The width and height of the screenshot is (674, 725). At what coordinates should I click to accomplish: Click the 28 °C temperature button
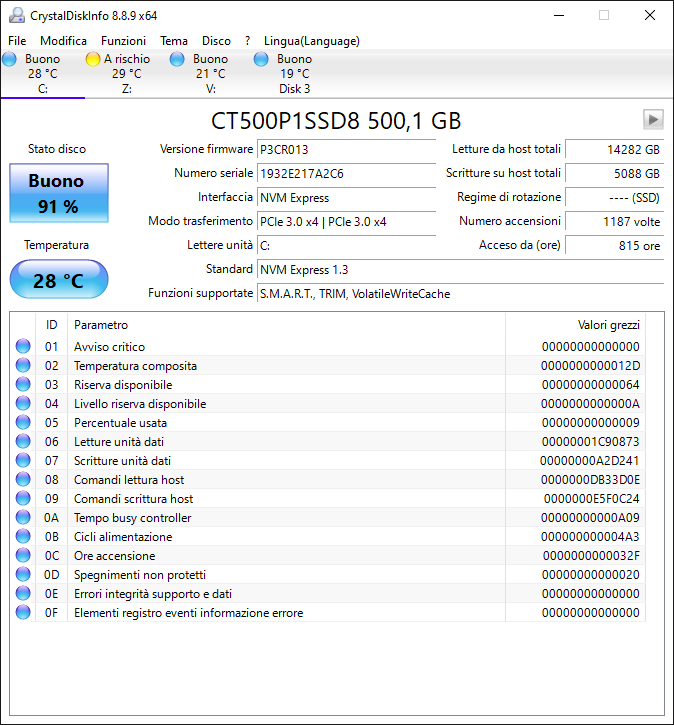click(x=59, y=279)
